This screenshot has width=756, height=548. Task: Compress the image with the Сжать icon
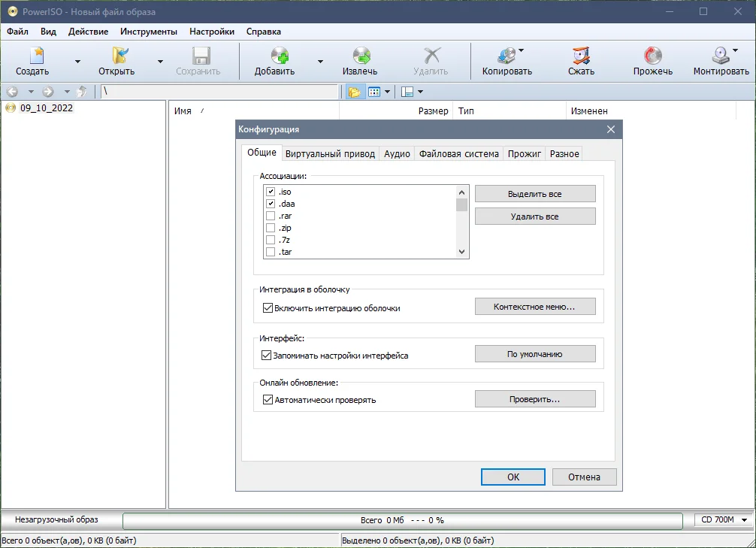[x=581, y=56]
